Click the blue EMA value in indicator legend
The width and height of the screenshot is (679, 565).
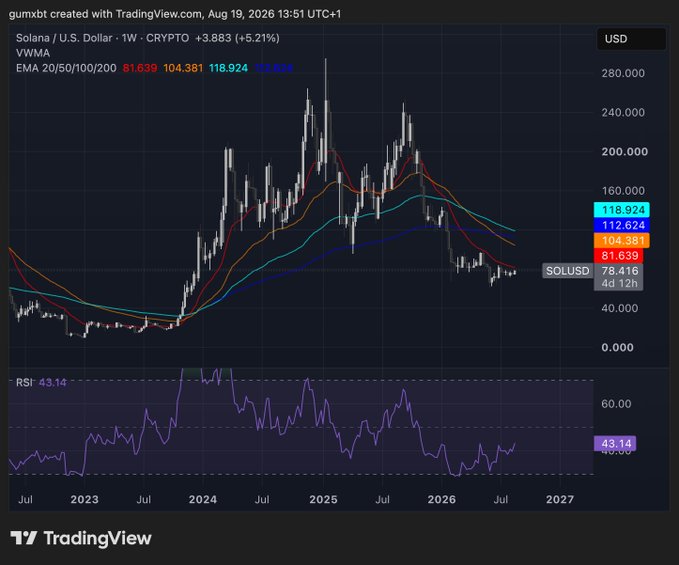pos(273,68)
